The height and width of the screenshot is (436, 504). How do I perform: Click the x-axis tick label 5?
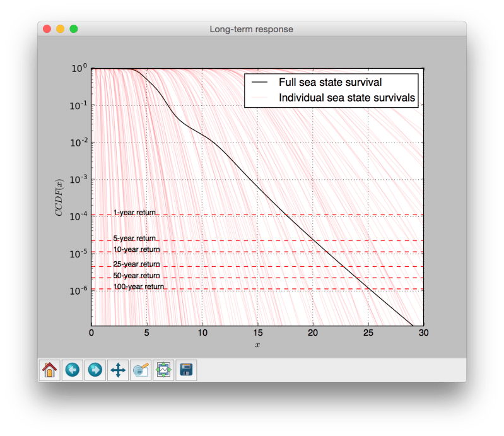click(147, 333)
